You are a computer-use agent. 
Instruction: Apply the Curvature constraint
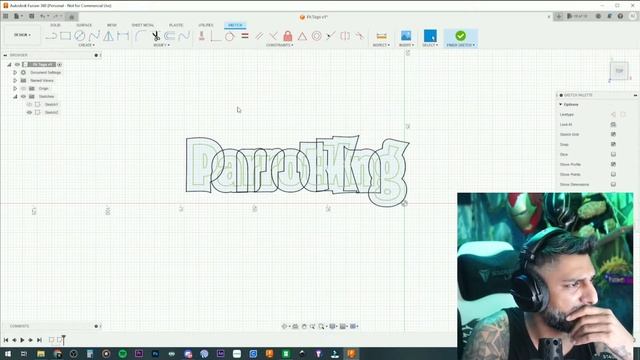click(x=359, y=36)
